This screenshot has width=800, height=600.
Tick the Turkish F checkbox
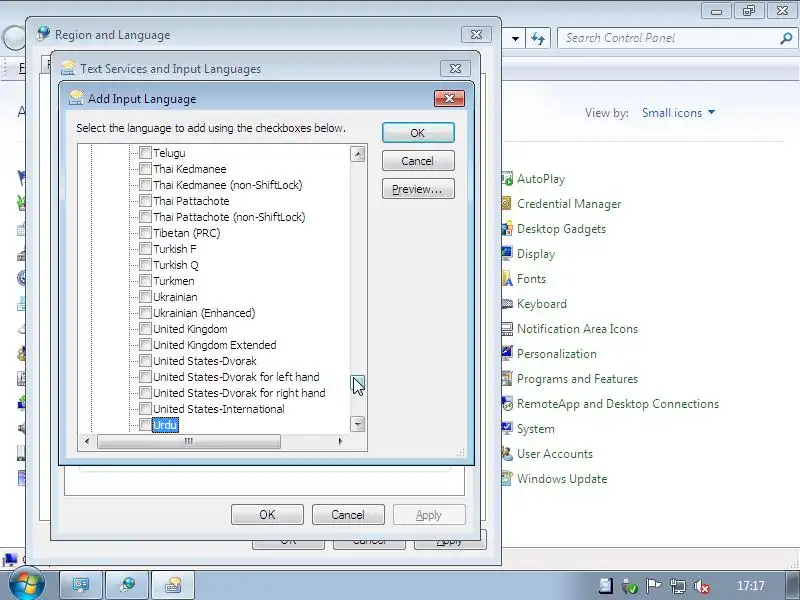[x=145, y=248]
